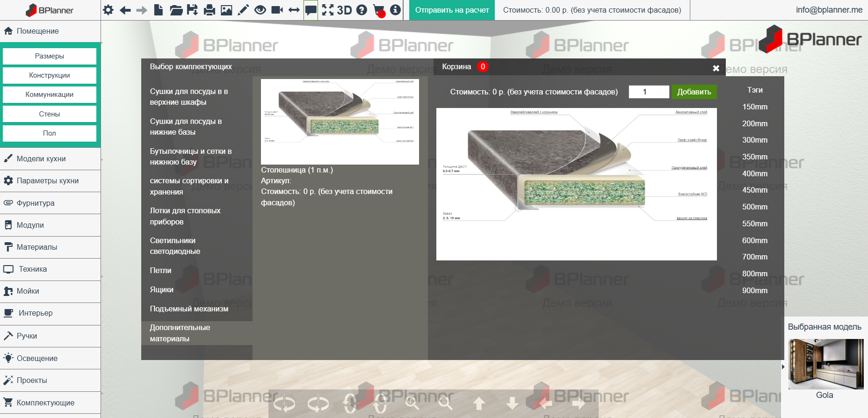Redo with the greyed right arrow toolbar icon
This screenshot has height=418, width=868.
[x=142, y=10]
